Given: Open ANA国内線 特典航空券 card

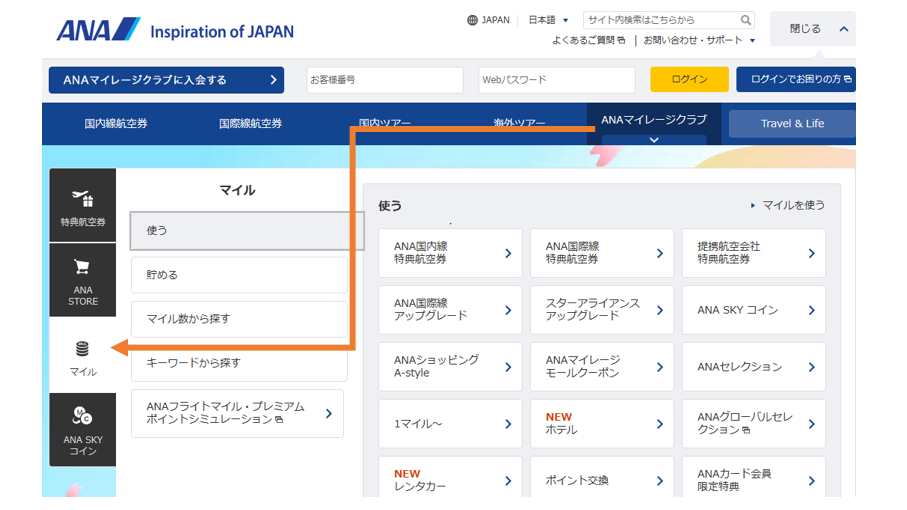Looking at the screenshot, I should point(450,253).
